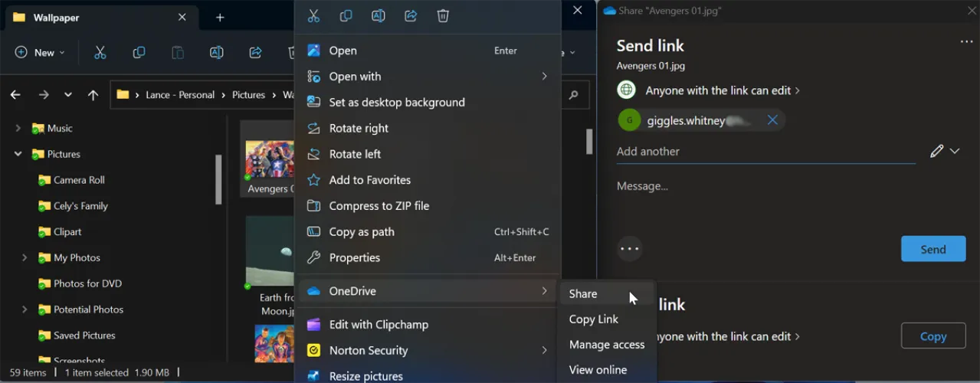The image size is (980, 383).
Task: Expand Norton Security submenu
Action: 544,350
